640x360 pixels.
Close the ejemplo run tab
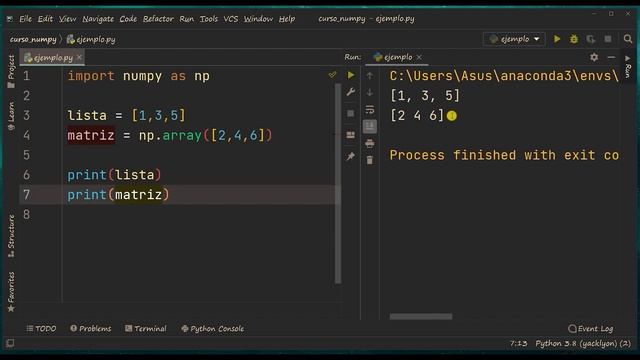(x=419, y=57)
